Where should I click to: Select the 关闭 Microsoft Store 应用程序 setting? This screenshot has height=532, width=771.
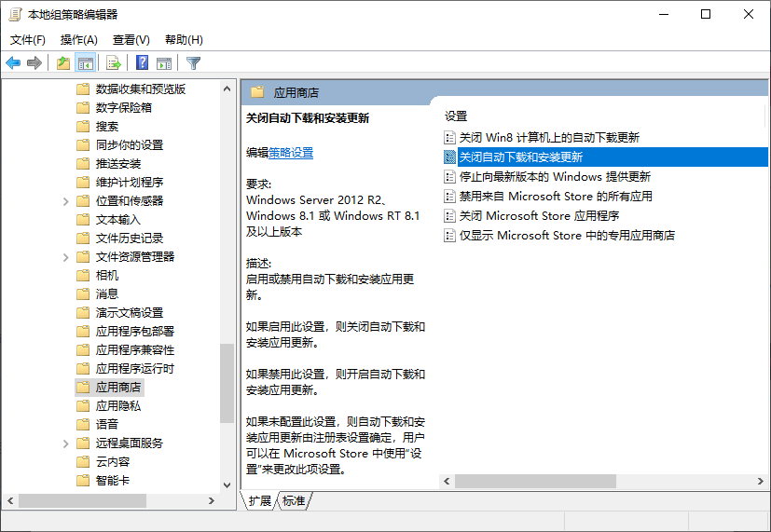(x=539, y=215)
